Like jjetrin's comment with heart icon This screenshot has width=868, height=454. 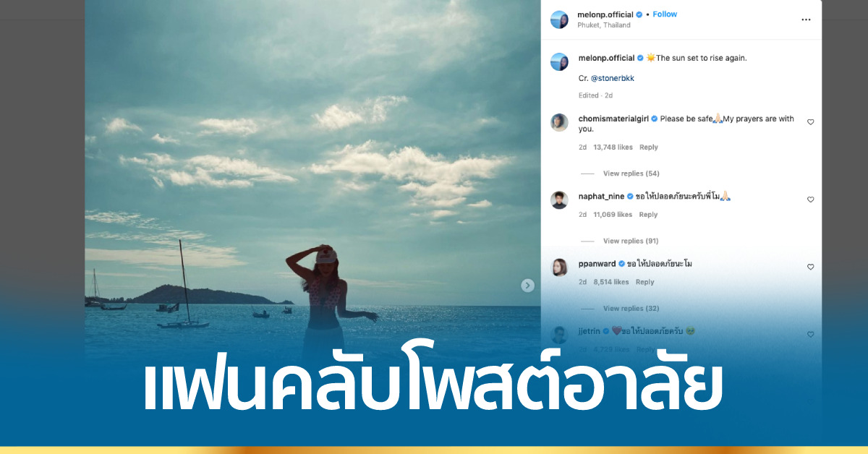click(810, 334)
